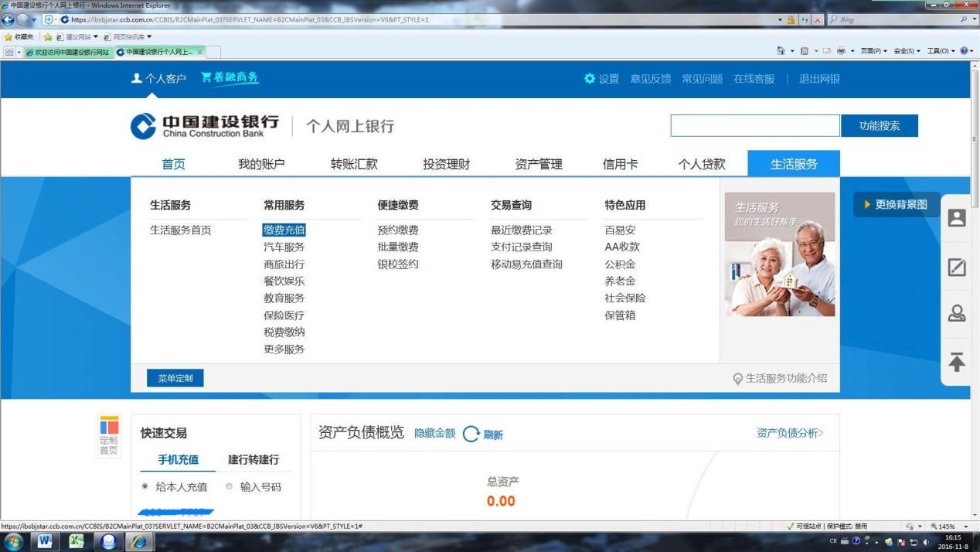This screenshot has width=980, height=552.
Task: Open the 我的账户 navigation tab
Action: pos(261,164)
